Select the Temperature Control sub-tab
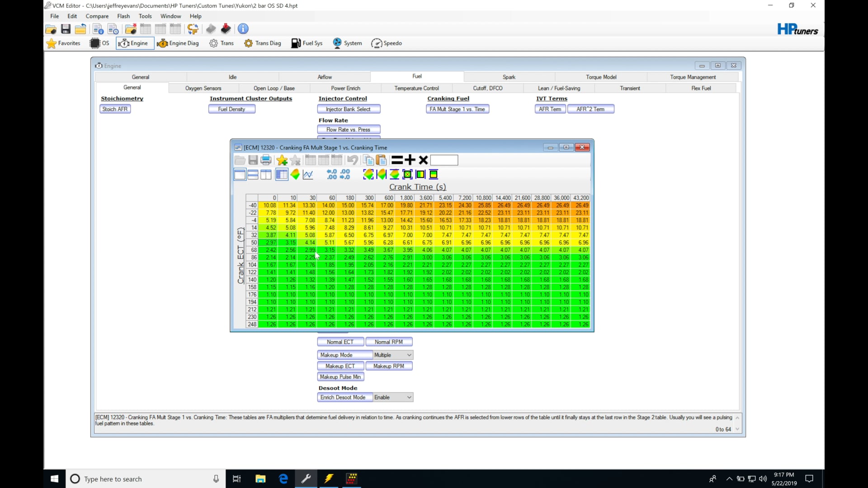 point(415,88)
